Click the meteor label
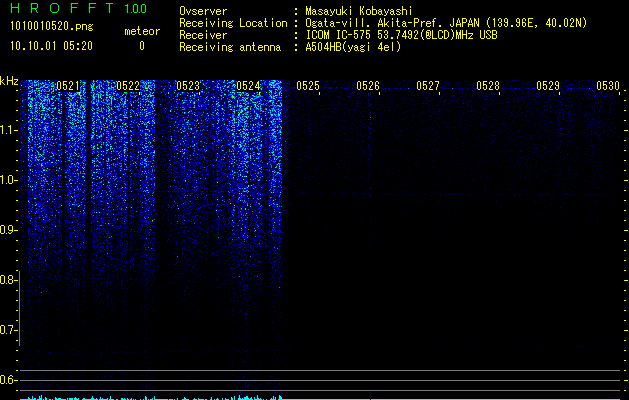This screenshot has width=629, height=400. coord(142,31)
